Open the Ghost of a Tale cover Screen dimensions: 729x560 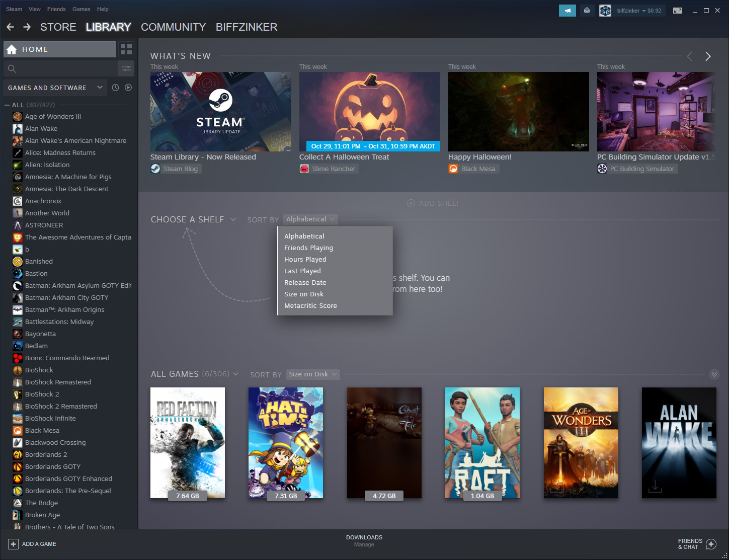point(384,443)
